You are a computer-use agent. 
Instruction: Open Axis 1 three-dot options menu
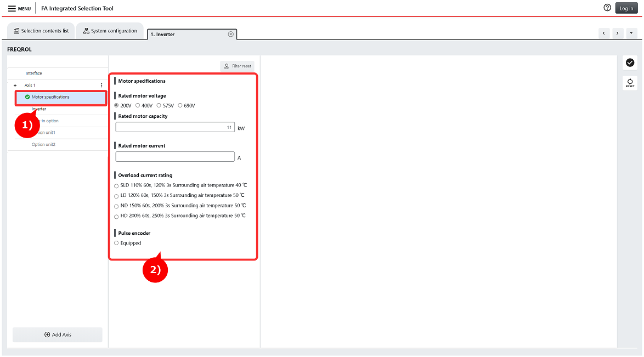point(101,86)
